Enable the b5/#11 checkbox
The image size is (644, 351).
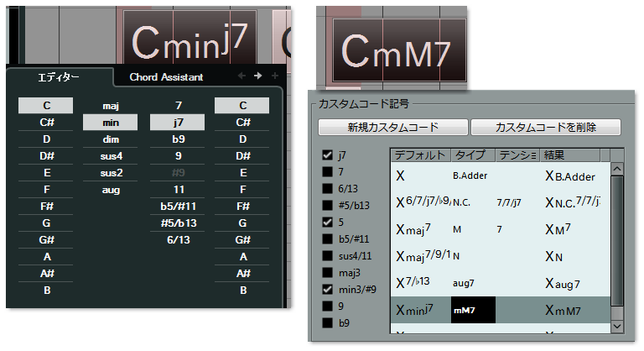click(327, 239)
